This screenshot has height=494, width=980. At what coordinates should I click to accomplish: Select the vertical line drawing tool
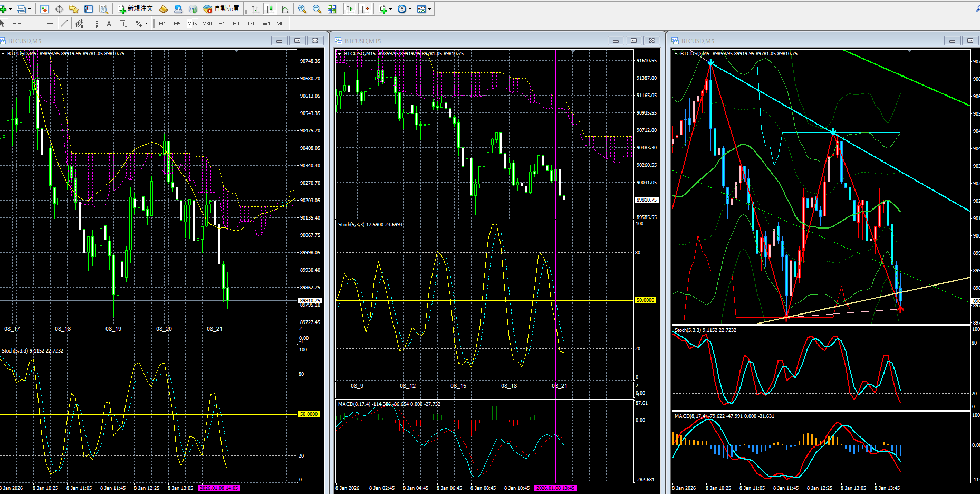pos(35,23)
